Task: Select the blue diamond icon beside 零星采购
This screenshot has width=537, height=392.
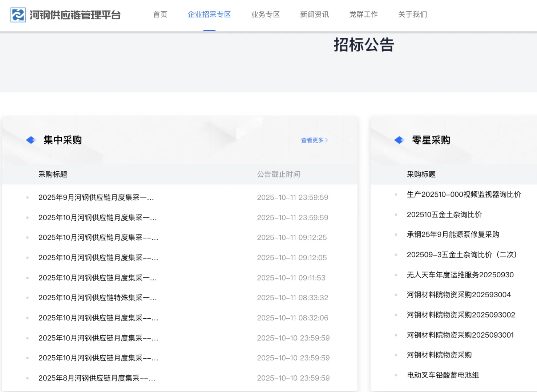Action: (x=399, y=140)
